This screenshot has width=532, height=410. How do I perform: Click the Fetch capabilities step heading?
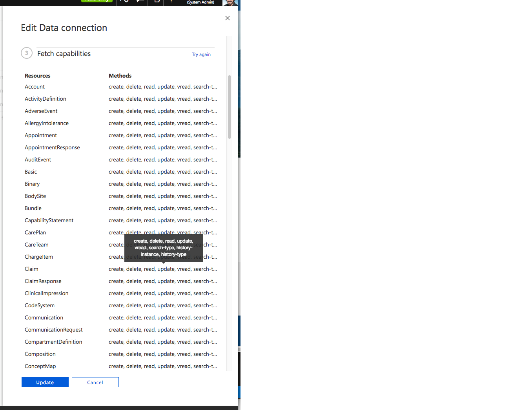tap(64, 54)
